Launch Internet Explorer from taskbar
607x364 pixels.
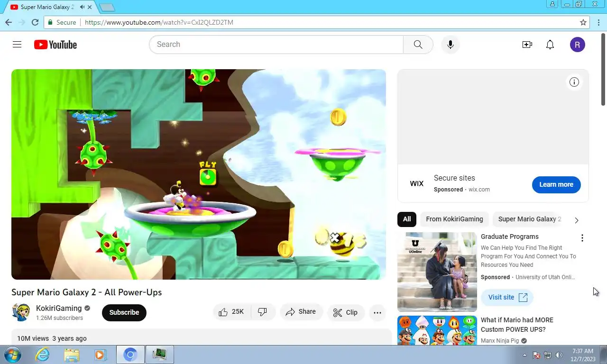42,355
